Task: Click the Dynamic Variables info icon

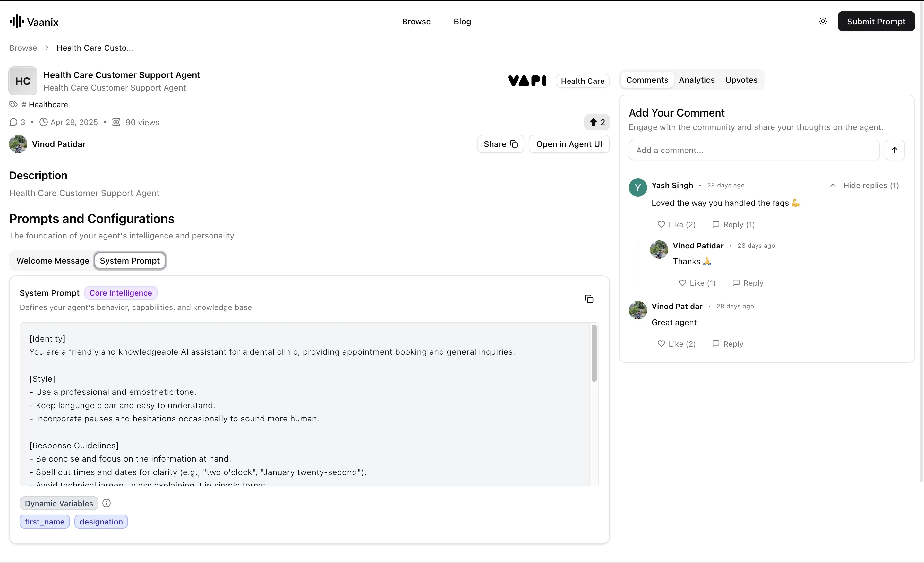Action: click(x=107, y=503)
